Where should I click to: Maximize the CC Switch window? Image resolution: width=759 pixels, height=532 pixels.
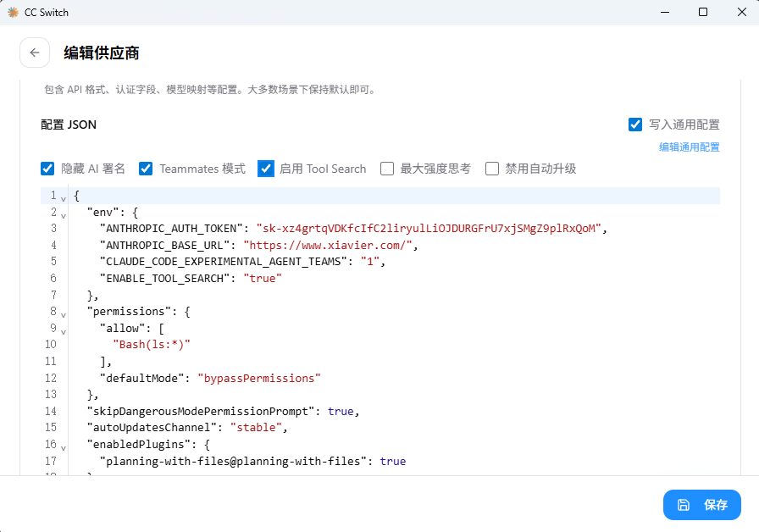(x=703, y=12)
